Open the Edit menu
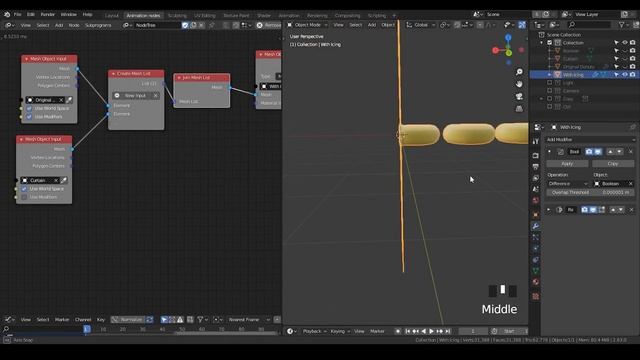The width and height of the screenshot is (640, 360). [x=31, y=14]
